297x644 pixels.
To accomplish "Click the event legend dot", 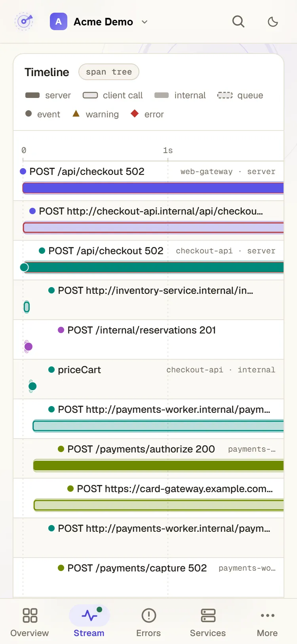I will (x=29, y=113).
